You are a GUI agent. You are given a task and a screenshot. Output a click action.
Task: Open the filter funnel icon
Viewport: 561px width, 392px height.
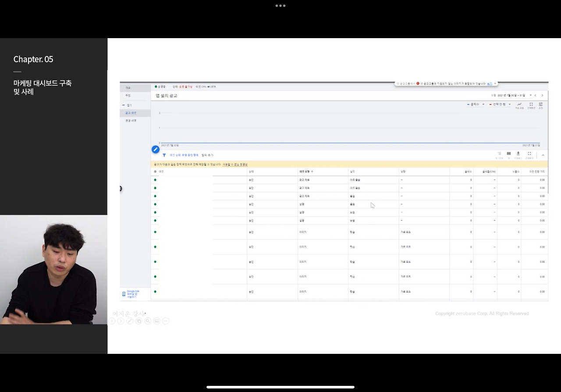(164, 155)
